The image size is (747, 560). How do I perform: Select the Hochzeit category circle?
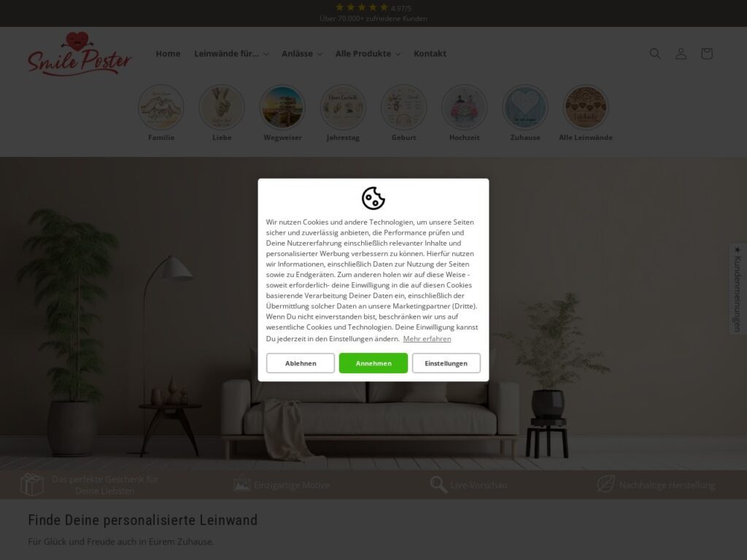[x=465, y=108]
